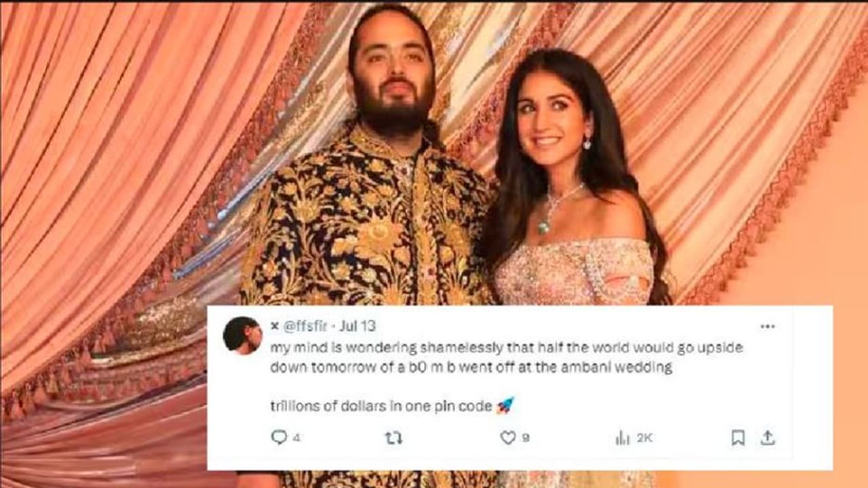Open the view analytics bar chart icon
This screenshot has width=868, height=488.
(623, 438)
